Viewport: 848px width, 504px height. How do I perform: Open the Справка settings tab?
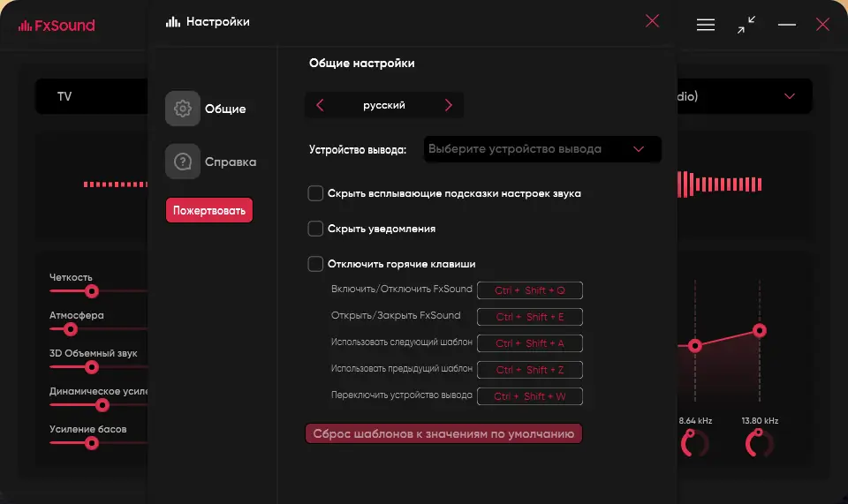click(231, 162)
